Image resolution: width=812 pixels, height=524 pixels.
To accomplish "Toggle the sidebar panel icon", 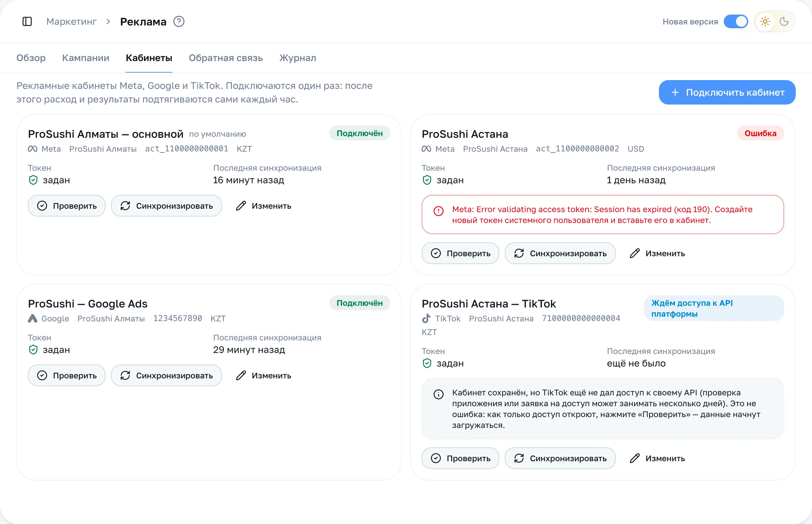I will coord(27,21).
